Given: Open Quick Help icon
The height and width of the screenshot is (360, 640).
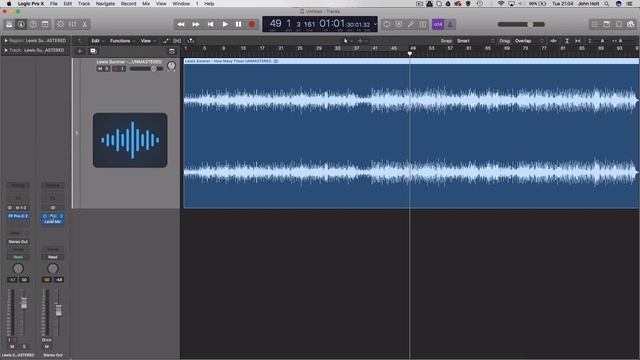Looking at the screenshot, I should pyautogui.click(x=33, y=24).
